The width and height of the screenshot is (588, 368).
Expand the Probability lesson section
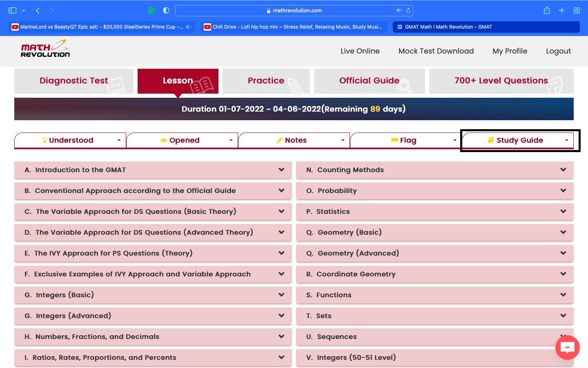click(563, 191)
